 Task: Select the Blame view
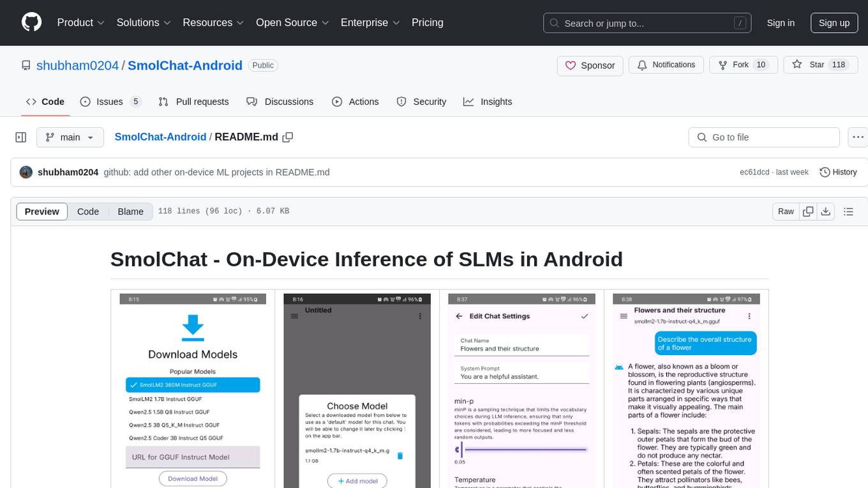pos(130,211)
